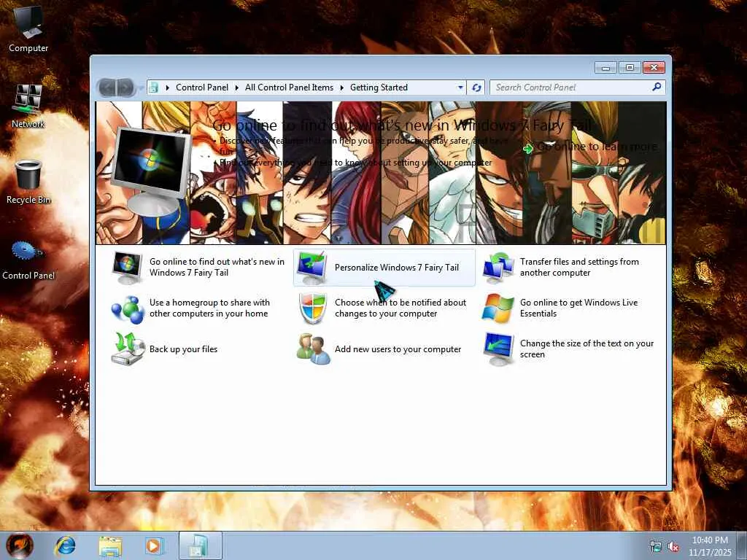Click Change the size of the text link
This screenshot has width=747, height=560.
pyautogui.click(x=587, y=349)
